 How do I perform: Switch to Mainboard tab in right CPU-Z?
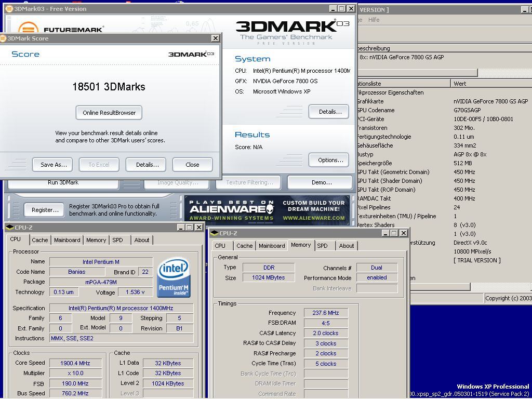(272, 246)
